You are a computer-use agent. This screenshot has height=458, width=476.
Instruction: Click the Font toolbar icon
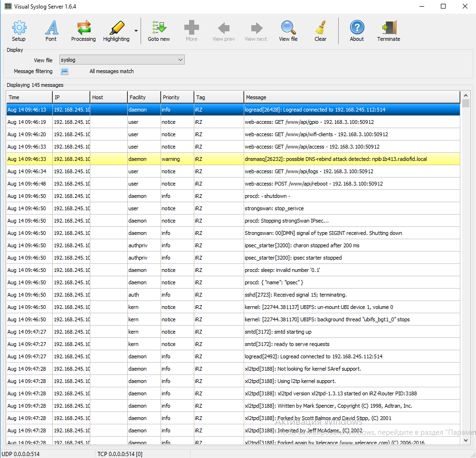coord(51,31)
